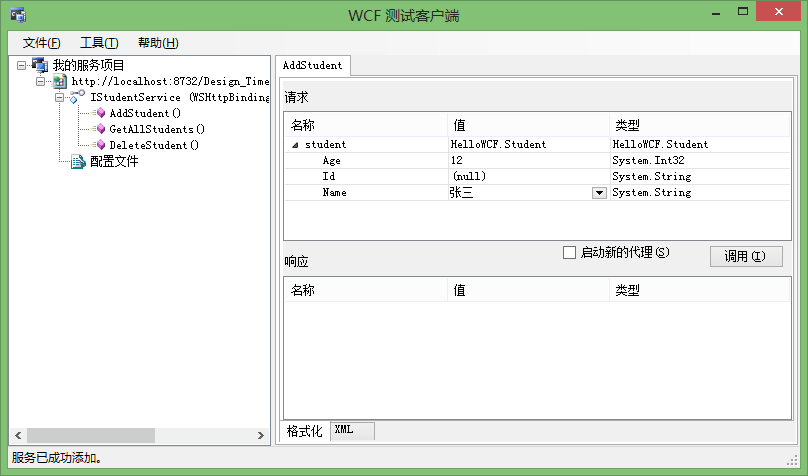This screenshot has height=476, width=808.
Task: Collapse the student parameter row triangle
Action: click(295, 145)
